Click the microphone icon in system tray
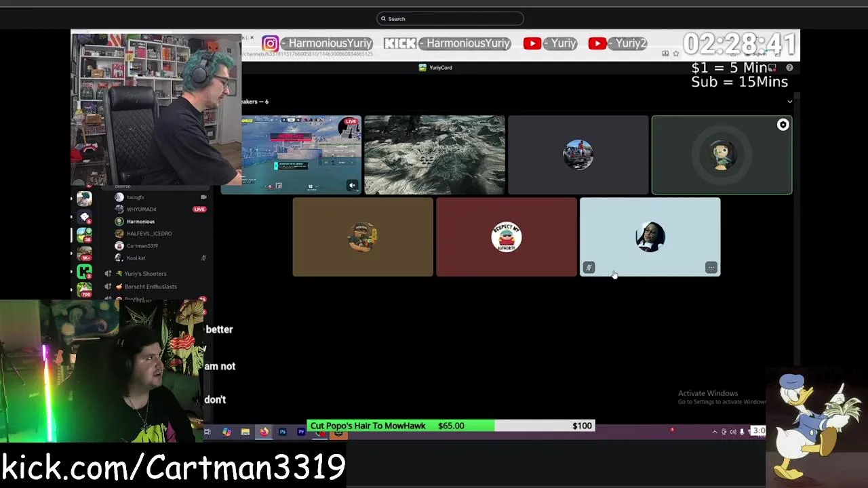Viewport: 868px width, 488px height. click(x=742, y=432)
